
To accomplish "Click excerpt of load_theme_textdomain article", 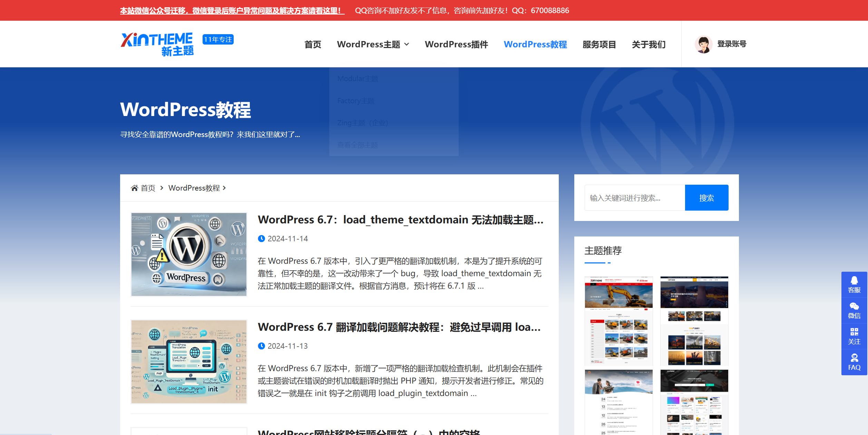I will tap(400, 273).
